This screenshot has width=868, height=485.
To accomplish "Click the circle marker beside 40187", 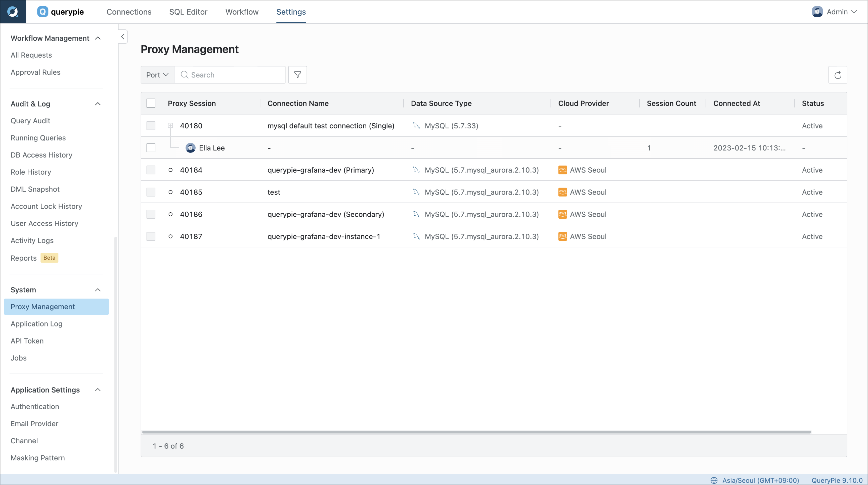I will click(x=170, y=236).
